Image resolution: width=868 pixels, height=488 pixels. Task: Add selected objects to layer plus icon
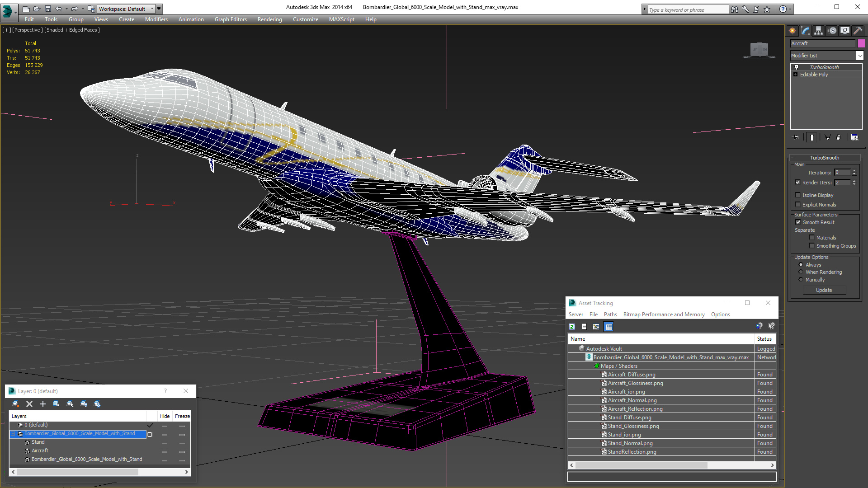tap(43, 404)
